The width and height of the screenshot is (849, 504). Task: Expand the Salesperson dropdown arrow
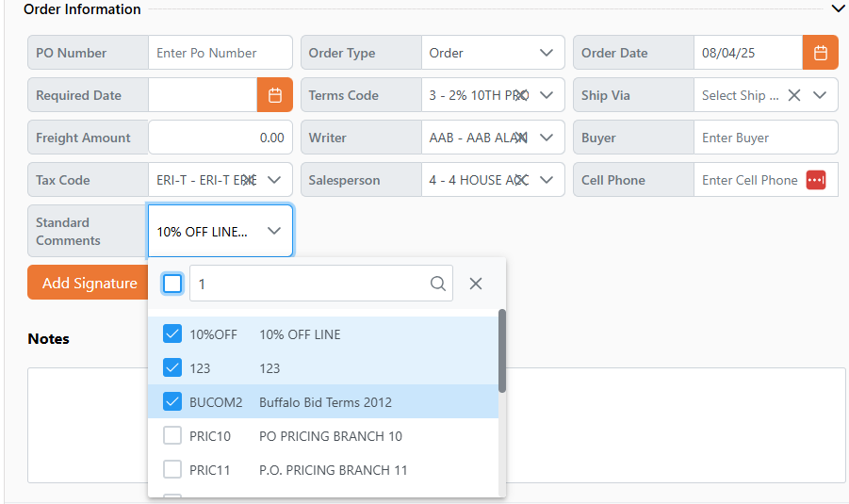coord(547,180)
